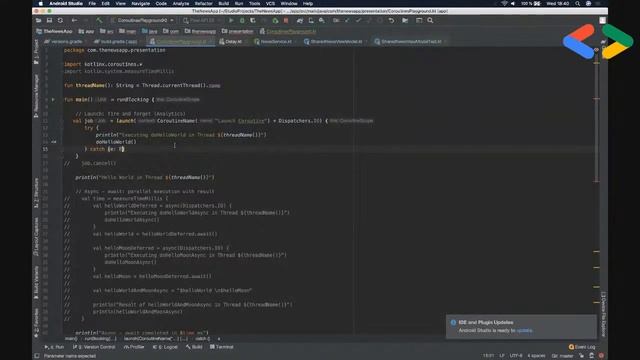Screen dimensions: 640x360
Task: Click the Search Everywhere magnifier icon
Action: click(x=430, y=20)
